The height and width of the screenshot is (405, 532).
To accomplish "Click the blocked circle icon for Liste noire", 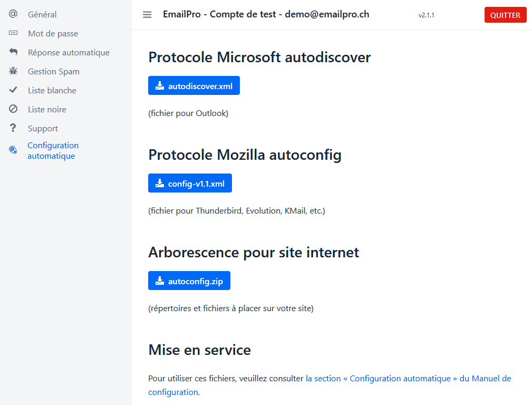I will [12, 109].
